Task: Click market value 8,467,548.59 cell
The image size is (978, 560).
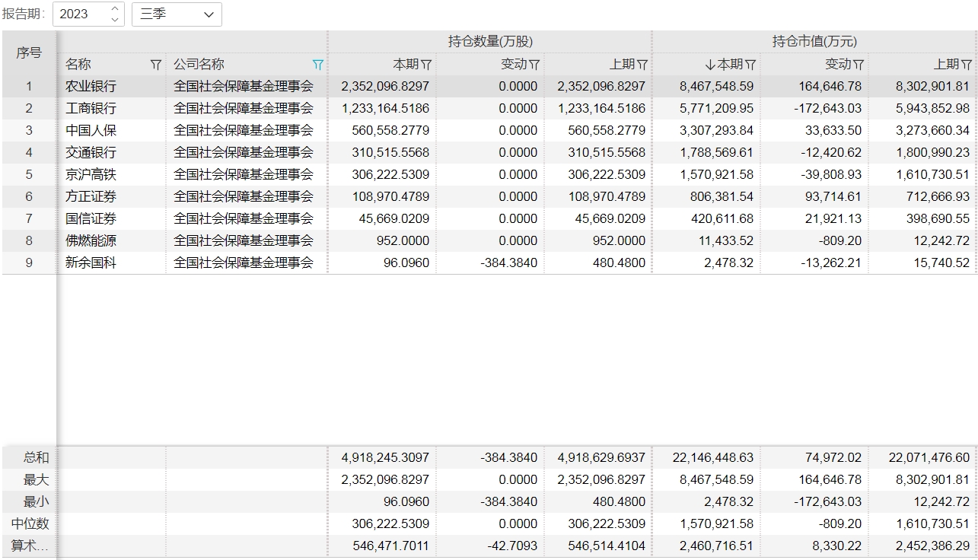Action: 716,87
